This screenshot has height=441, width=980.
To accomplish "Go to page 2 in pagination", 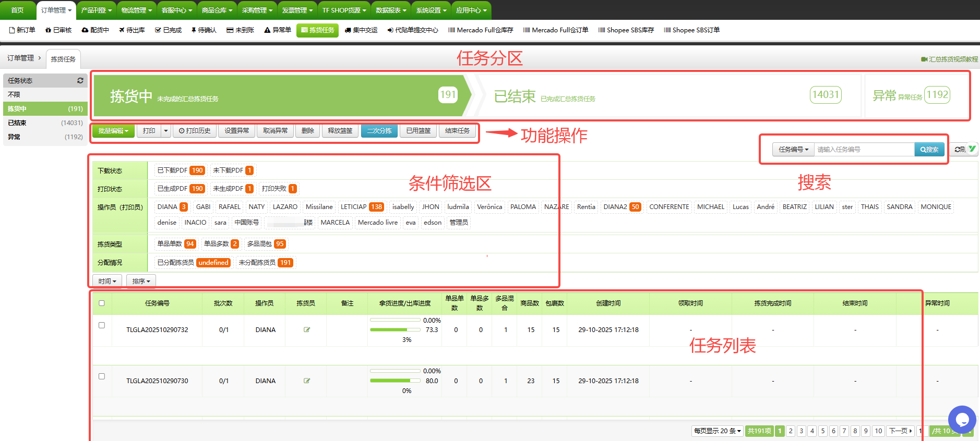I will 791,431.
